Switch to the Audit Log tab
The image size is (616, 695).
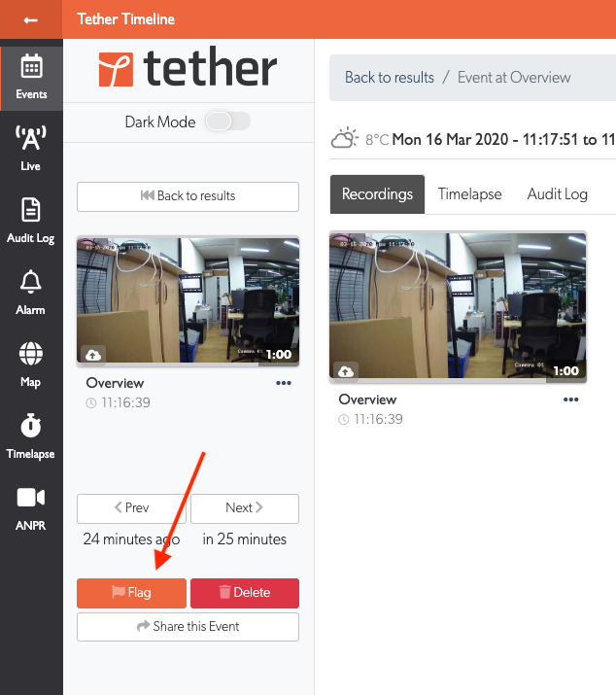tap(557, 194)
